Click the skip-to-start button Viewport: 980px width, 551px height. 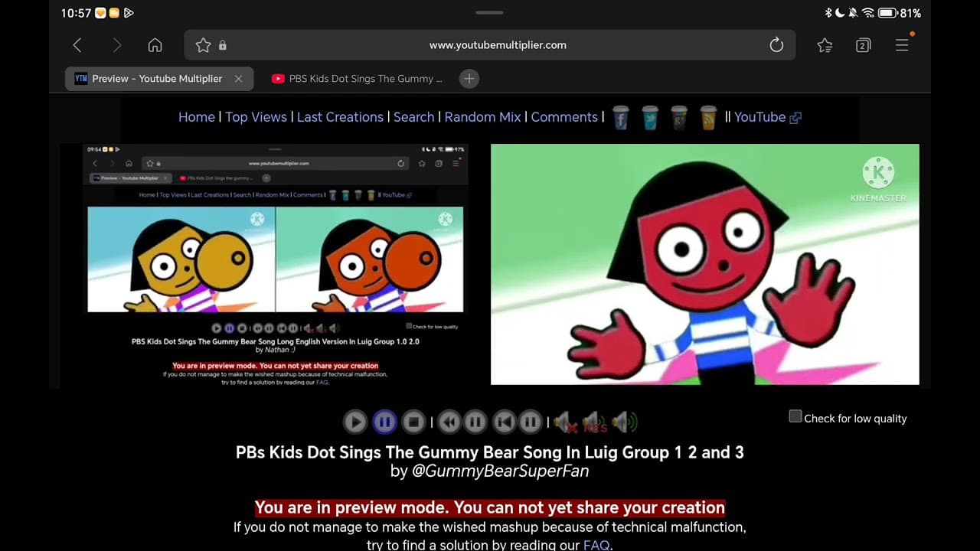[x=504, y=422]
